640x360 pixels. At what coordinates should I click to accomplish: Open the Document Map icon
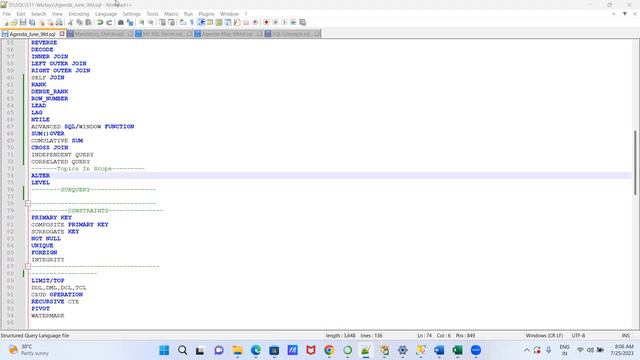point(219,22)
